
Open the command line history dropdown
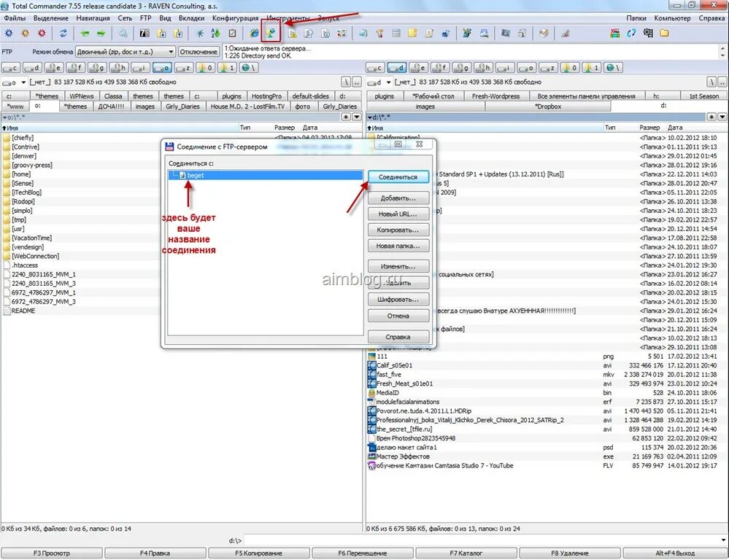pyautogui.click(x=723, y=540)
